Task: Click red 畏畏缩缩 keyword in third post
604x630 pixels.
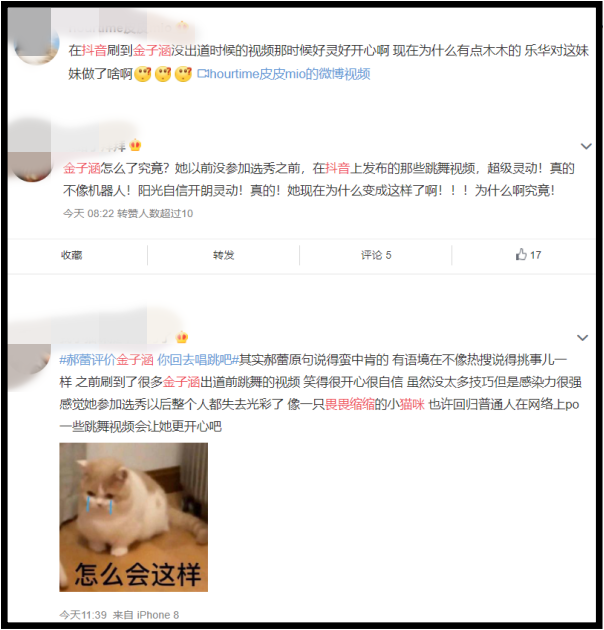Action: click(350, 404)
